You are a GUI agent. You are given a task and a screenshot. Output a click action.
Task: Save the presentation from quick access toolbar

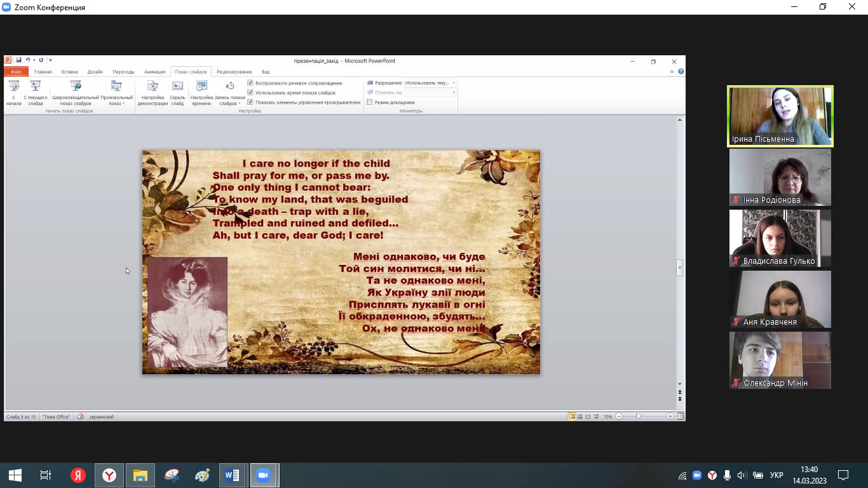coord(18,60)
